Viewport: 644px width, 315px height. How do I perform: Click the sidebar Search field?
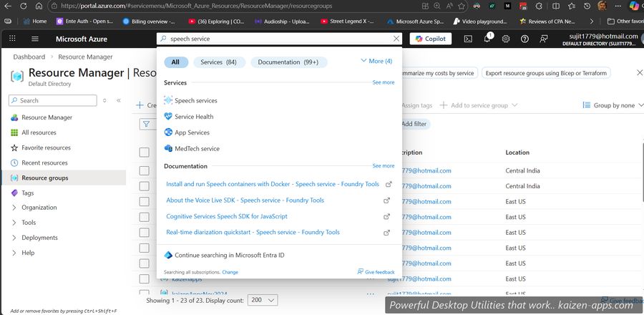tap(52, 101)
